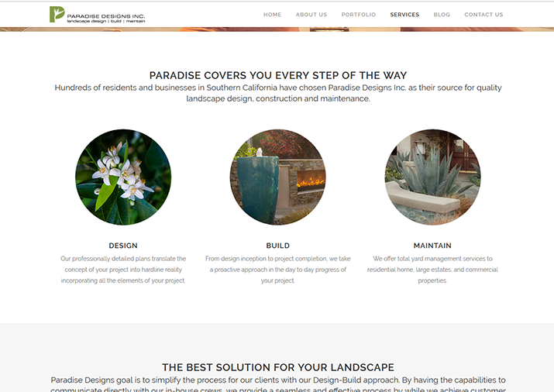Image resolution: width=554 pixels, height=392 pixels.
Task: Click the Design description paragraph text
Action: pyautogui.click(x=123, y=270)
